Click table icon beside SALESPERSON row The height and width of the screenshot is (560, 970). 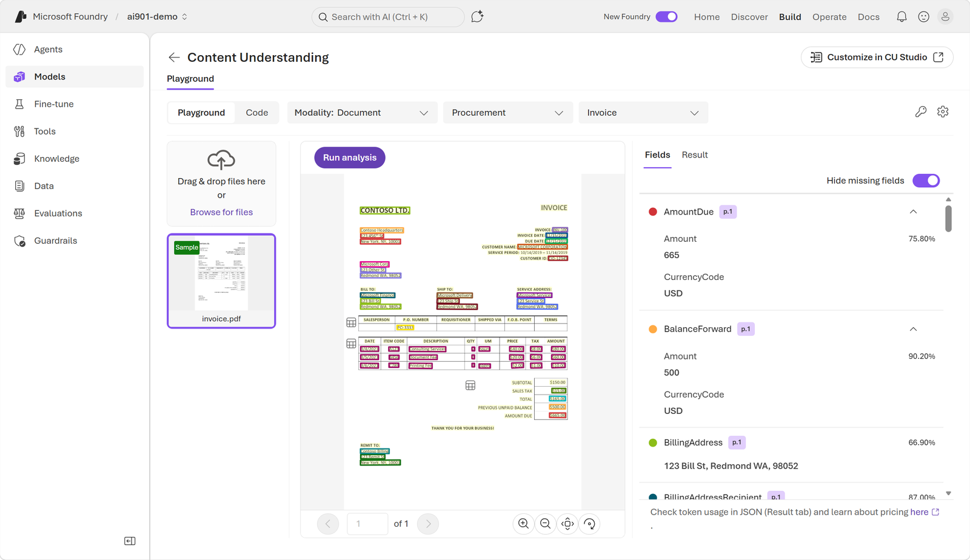(351, 322)
